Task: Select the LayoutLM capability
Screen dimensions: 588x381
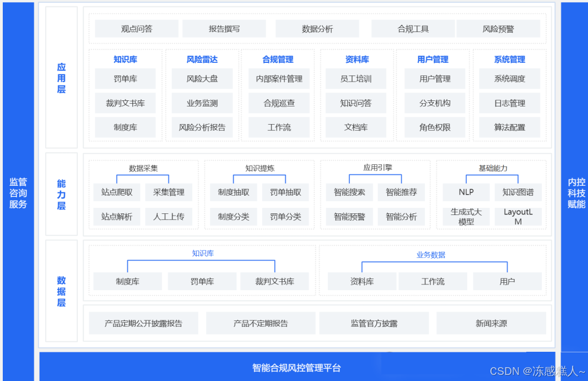Action: (519, 216)
